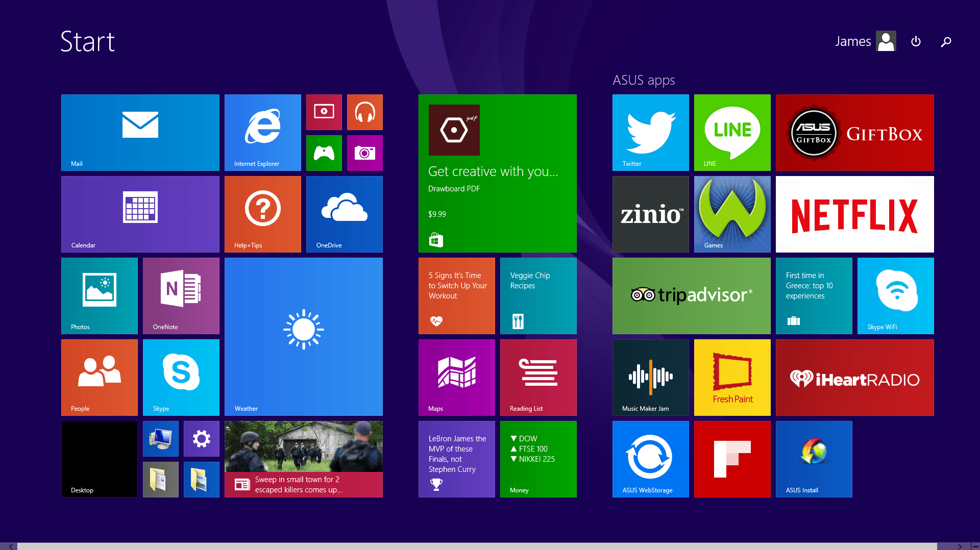The width and height of the screenshot is (980, 550).
Task: Open the Money stock market tile
Action: [x=538, y=459]
